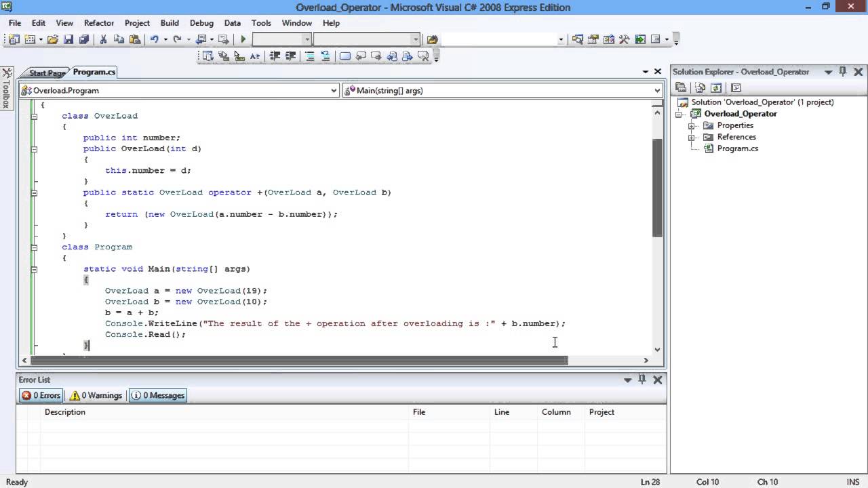This screenshot has width=868, height=488.
Task: Start debugging with the green play icon
Action: click(x=243, y=39)
